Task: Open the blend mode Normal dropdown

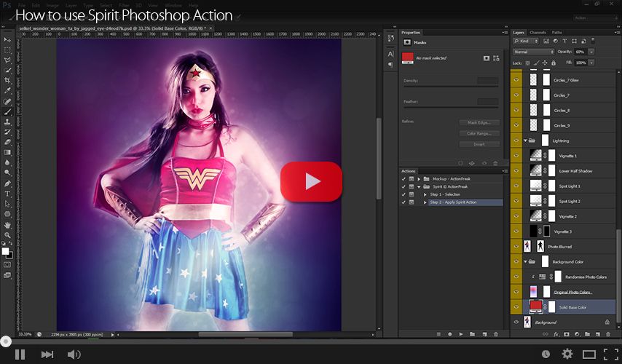Action: (533, 52)
